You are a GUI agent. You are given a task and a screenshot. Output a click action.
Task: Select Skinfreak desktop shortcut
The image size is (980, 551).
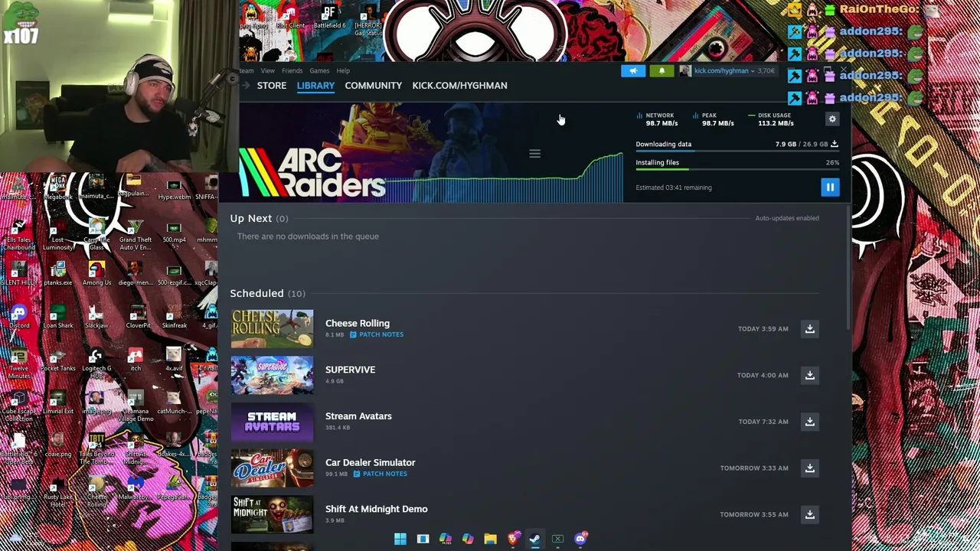pyautogui.click(x=174, y=317)
